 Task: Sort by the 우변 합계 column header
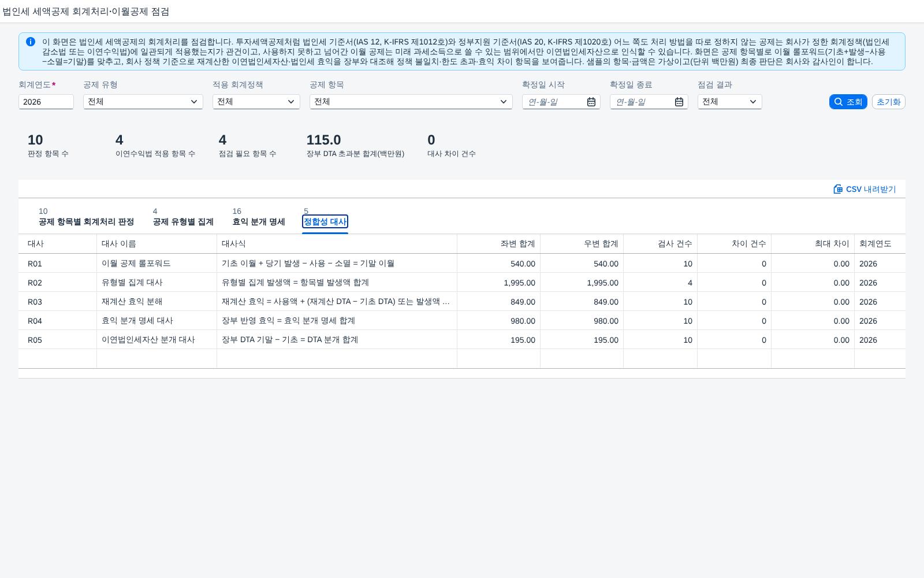pyautogui.click(x=582, y=244)
